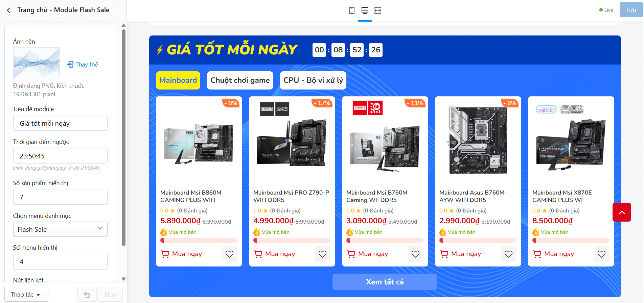This screenshot has height=303, width=644.
Task: Click the Mua ngay button for Msi B860M
Action: click(x=182, y=254)
